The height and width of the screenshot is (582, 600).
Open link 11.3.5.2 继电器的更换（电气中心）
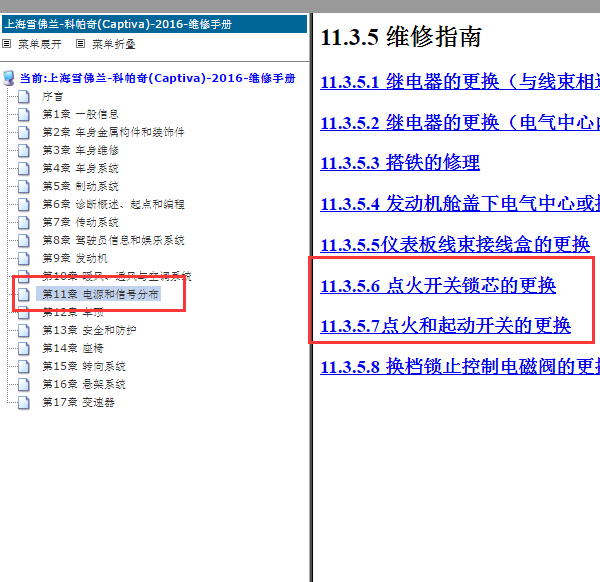click(460, 122)
